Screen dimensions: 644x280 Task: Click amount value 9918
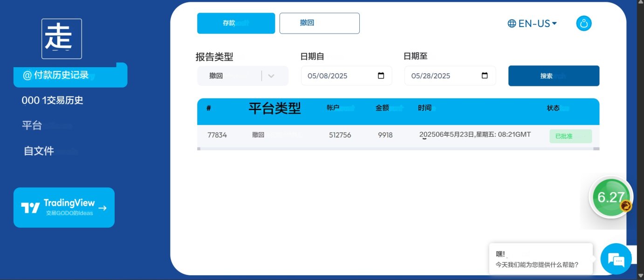tap(385, 135)
